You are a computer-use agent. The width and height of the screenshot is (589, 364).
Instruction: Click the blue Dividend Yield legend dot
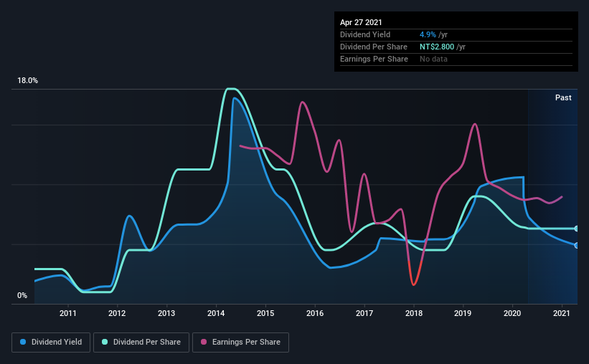click(23, 342)
